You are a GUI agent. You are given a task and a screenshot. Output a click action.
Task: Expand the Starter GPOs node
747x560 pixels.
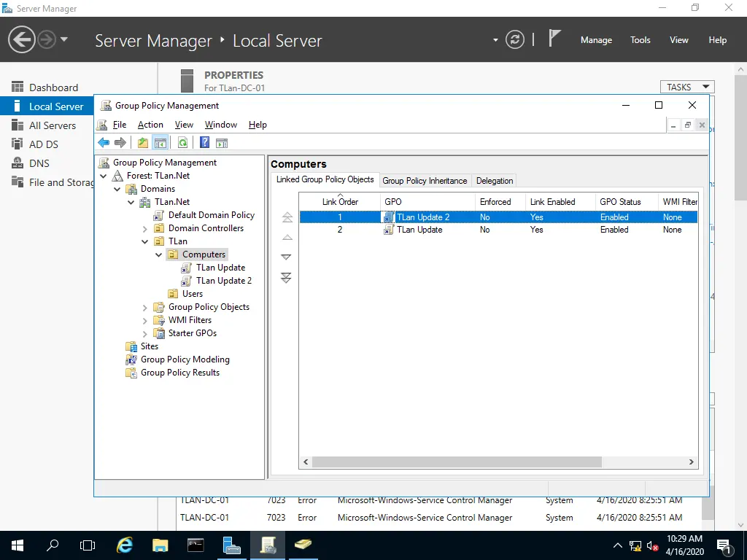(x=145, y=334)
